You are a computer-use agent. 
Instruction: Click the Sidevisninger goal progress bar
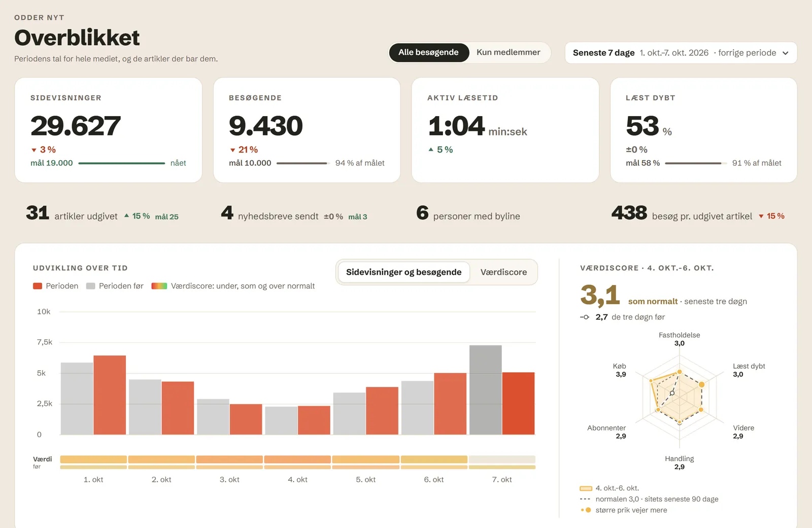click(x=122, y=163)
